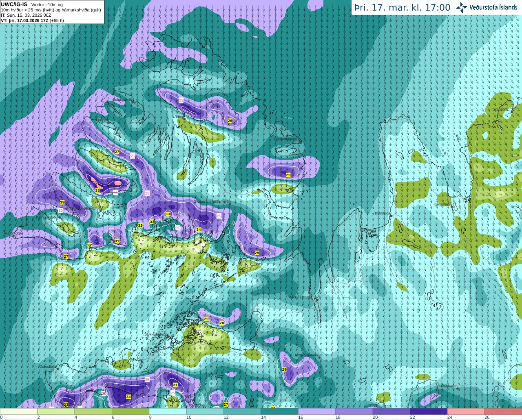522x420 pixels.
Task: Click the yellow 26 gust marker east of Æðey
Action: [230, 121]
